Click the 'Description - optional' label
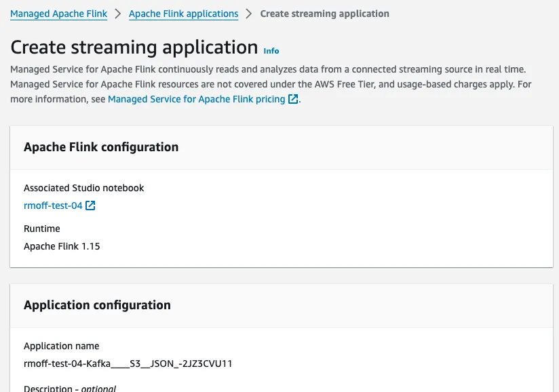The height and width of the screenshot is (392, 559). [x=70, y=388]
